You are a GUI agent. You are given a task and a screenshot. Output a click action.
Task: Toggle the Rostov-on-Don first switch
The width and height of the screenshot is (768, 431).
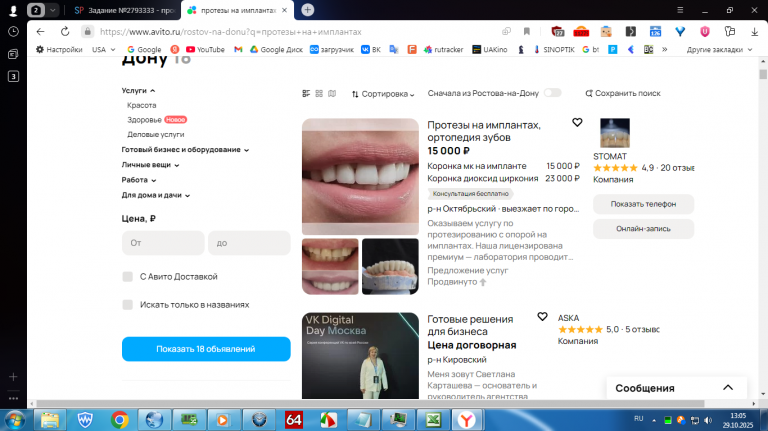coord(552,93)
